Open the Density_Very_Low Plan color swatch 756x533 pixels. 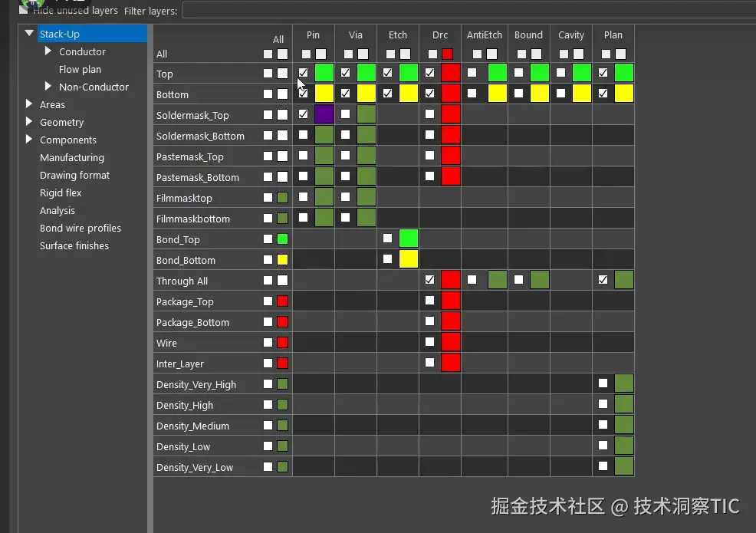pos(624,466)
